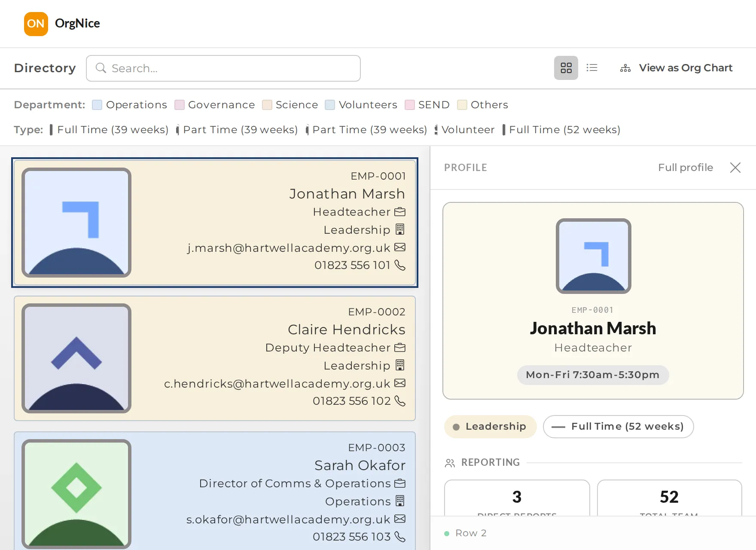Click the search magnifier icon

101,68
